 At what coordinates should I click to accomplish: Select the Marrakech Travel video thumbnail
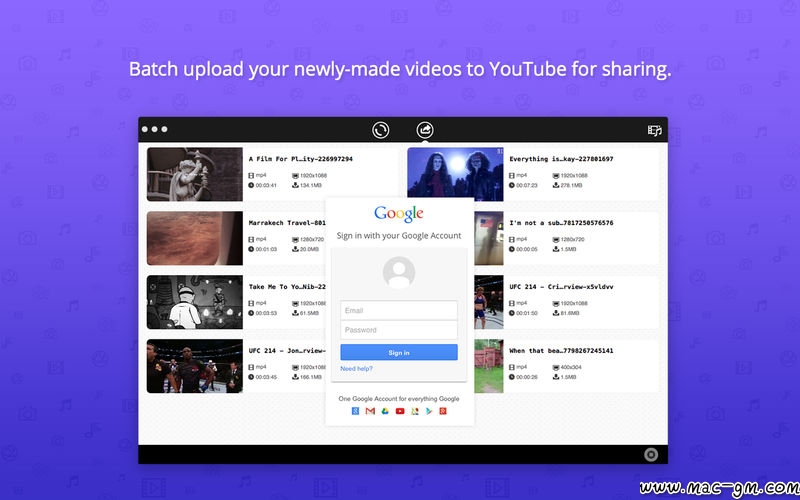pyautogui.click(x=195, y=238)
